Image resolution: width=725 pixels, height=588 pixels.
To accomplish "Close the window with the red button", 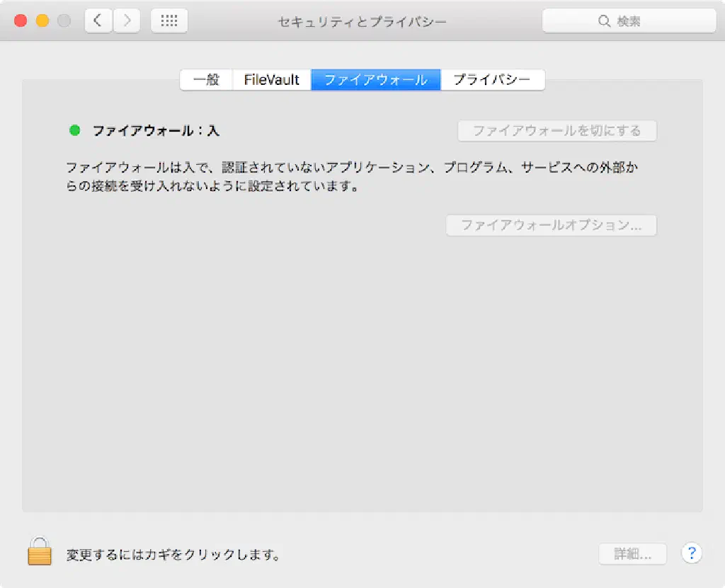I will 21,21.
